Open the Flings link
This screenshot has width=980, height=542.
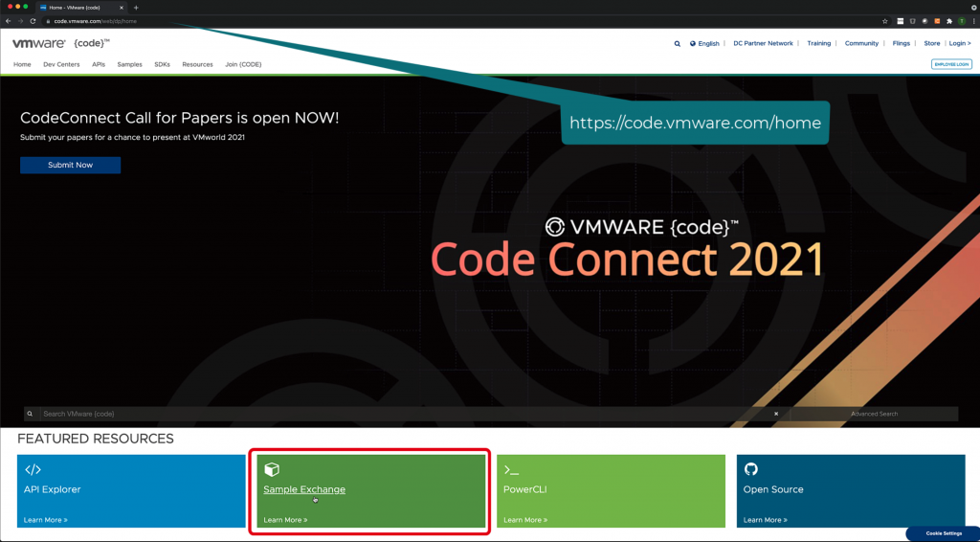point(902,44)
